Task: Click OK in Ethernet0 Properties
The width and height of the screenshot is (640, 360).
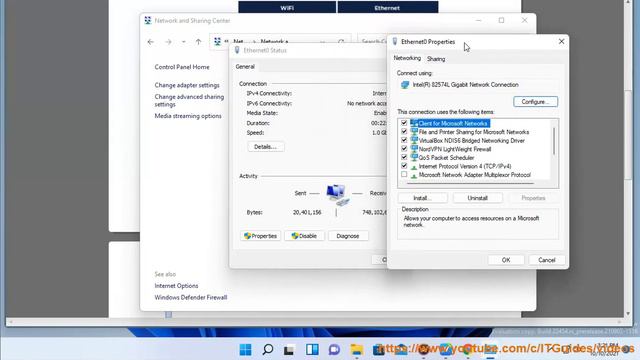Action: (x=506, y=260)
